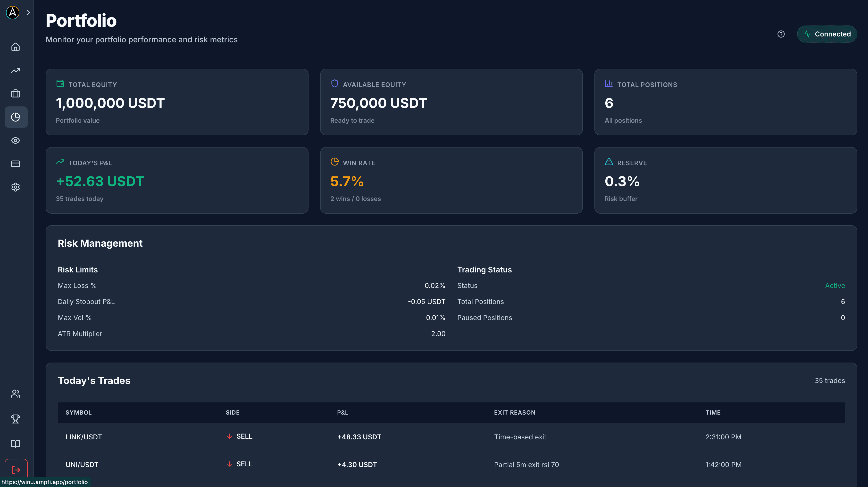868x487 pixels.
Task: Open the watchlist eye icon
Action: point(16,141)
